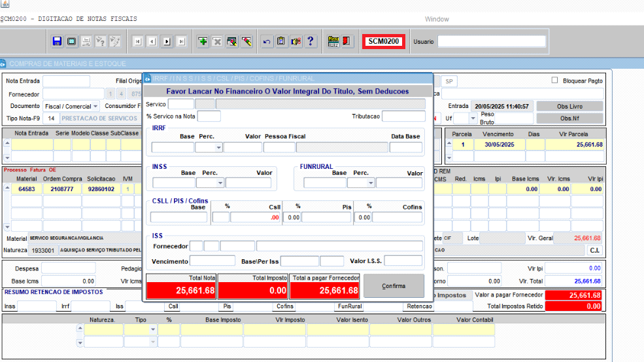644x362 pixels.
Task: Click the undo arrow toolbar icon
Action: (267, 41)
